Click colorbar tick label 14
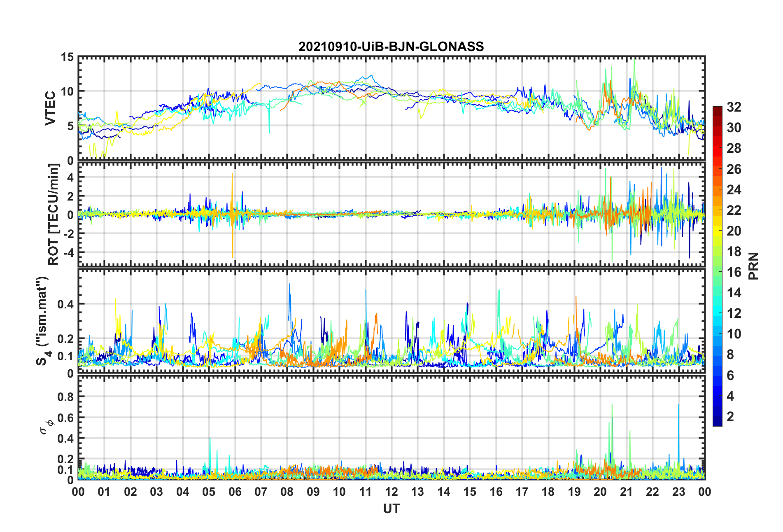 [x=734, y=292]
